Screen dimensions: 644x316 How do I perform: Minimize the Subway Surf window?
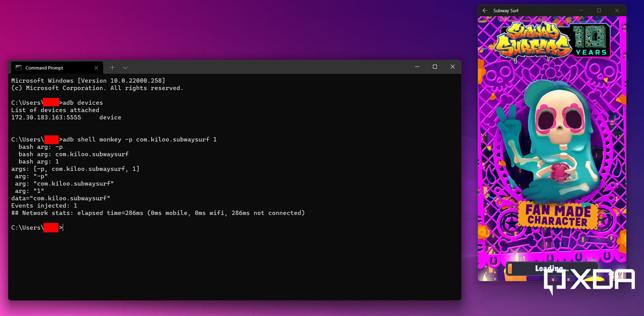581,10
